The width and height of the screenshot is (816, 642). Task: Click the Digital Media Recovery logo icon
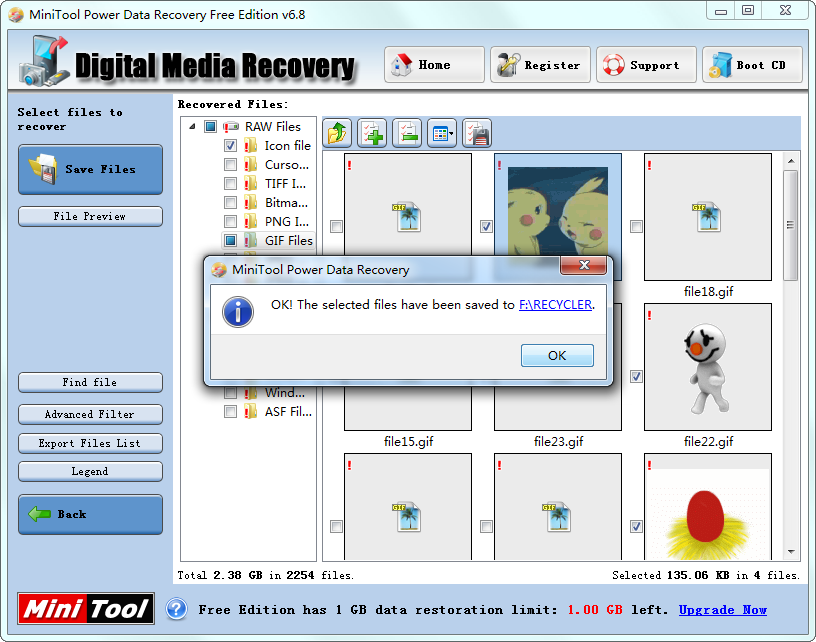pos(44,60)
